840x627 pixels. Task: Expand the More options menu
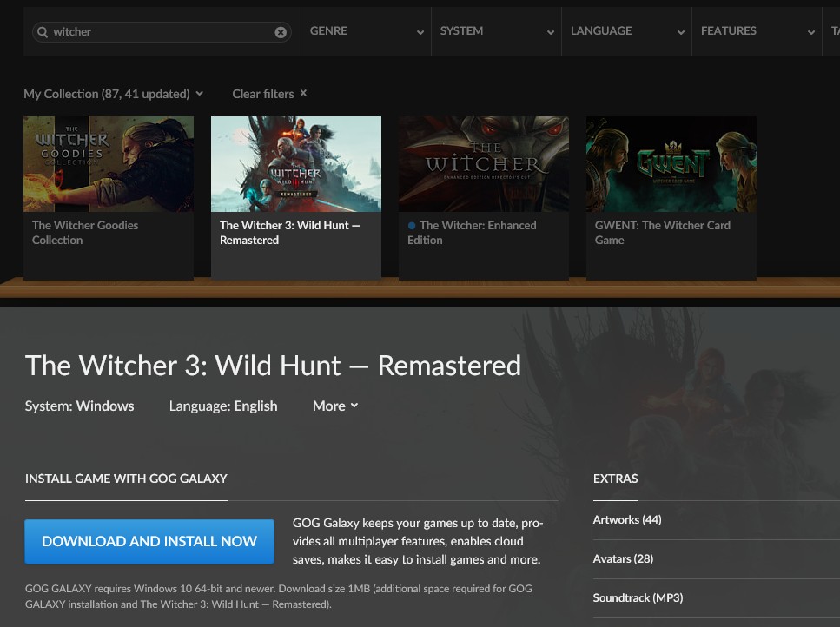pos(335,406)
